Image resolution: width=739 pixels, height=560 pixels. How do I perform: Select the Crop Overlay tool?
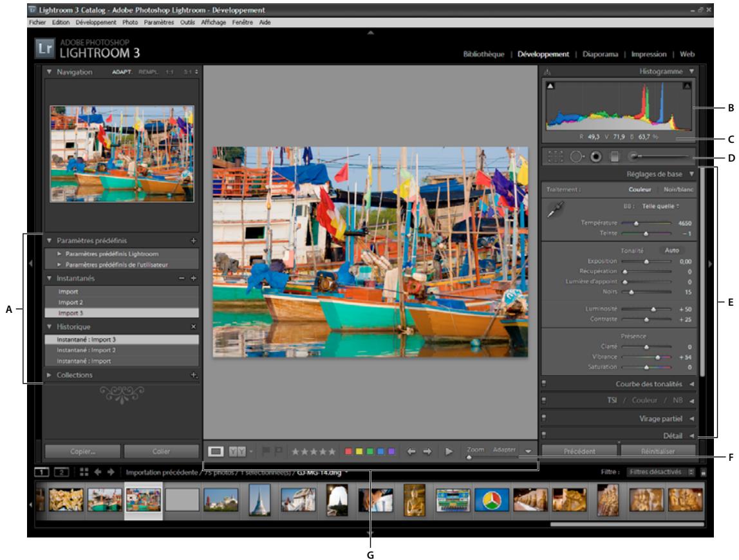[555, 156]
